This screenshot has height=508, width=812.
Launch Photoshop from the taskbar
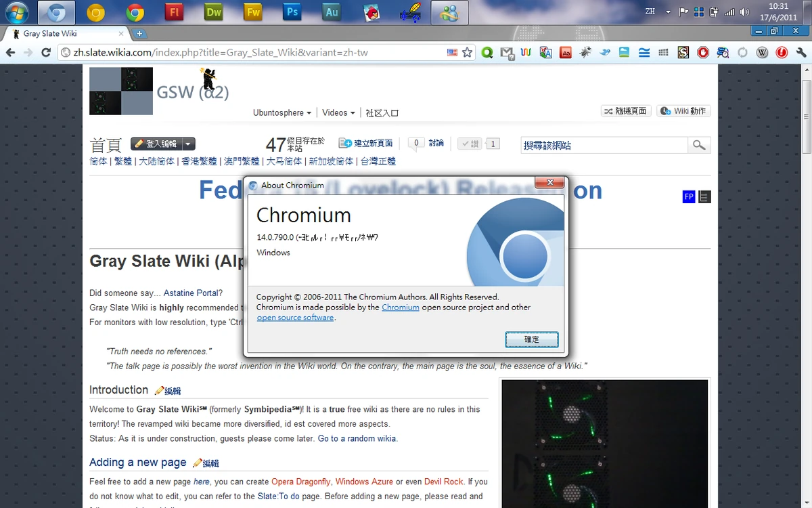tap(292, 12)
